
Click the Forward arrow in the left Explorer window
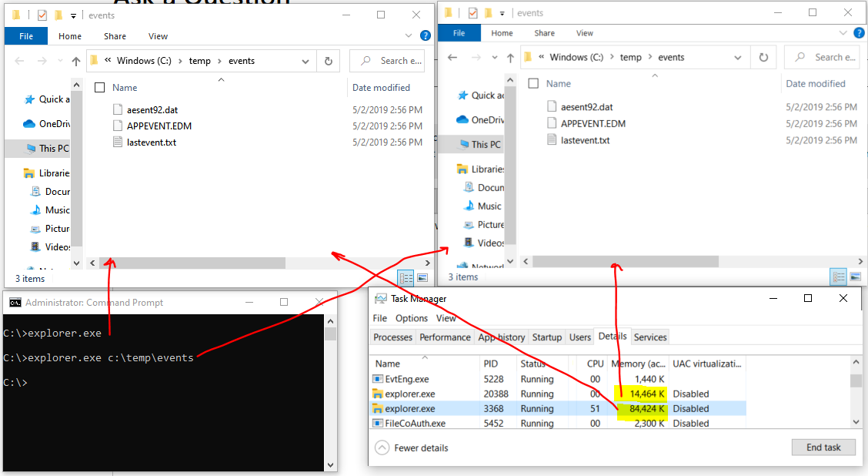click(x=42, y=61)
